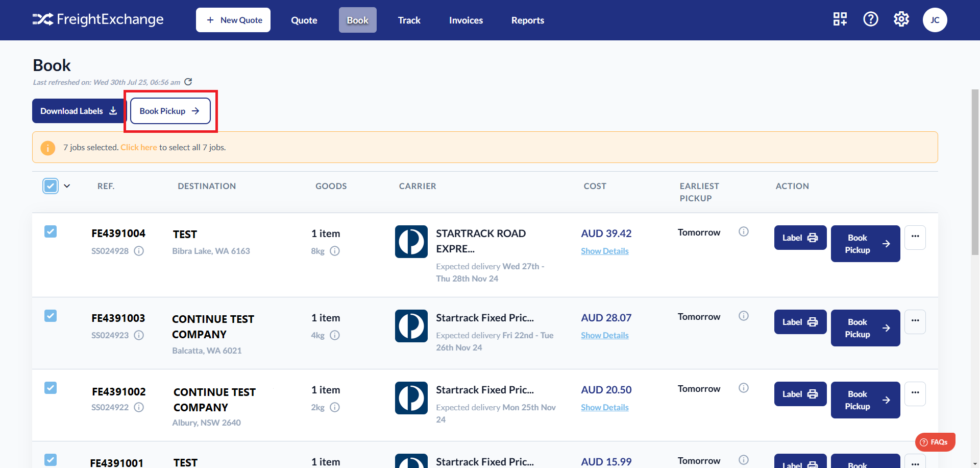Screen dimensions: 980x468
Task: Click 'Click here' to select all jobs
Action: (x=139, y=148)
